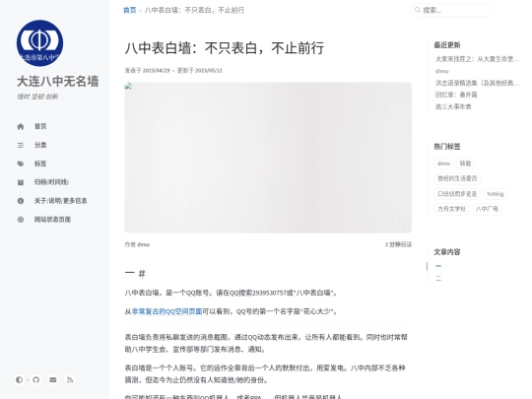532x399 pixels.
Task: Select the 八中广电 tag chip
Action: (487, 209)
